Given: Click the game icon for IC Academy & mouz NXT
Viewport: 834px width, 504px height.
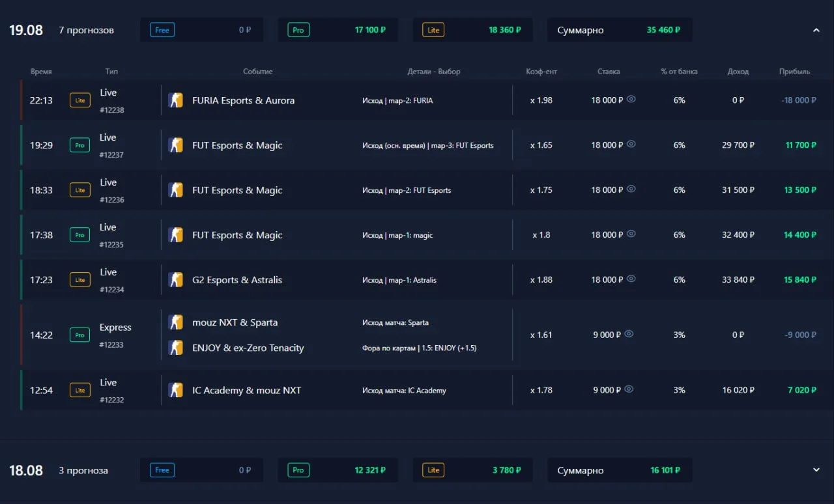Looking at the screenshot, I should (x=175, y=390).
